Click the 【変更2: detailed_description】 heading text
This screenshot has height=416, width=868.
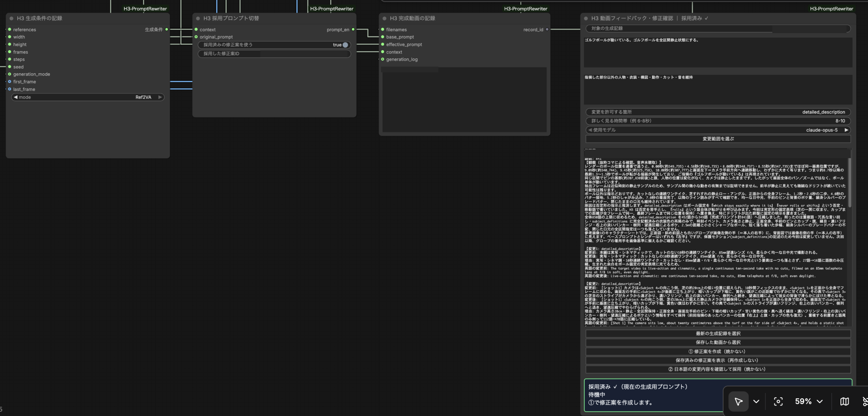613,284
